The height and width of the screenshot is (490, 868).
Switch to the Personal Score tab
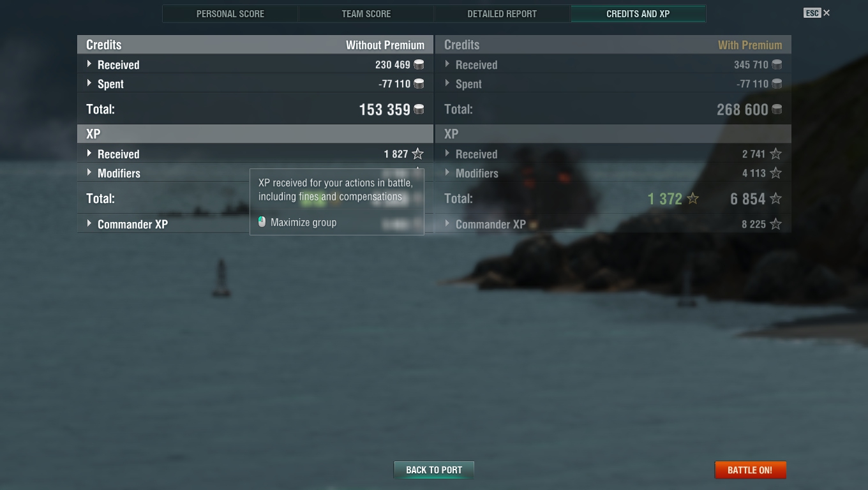230,13
